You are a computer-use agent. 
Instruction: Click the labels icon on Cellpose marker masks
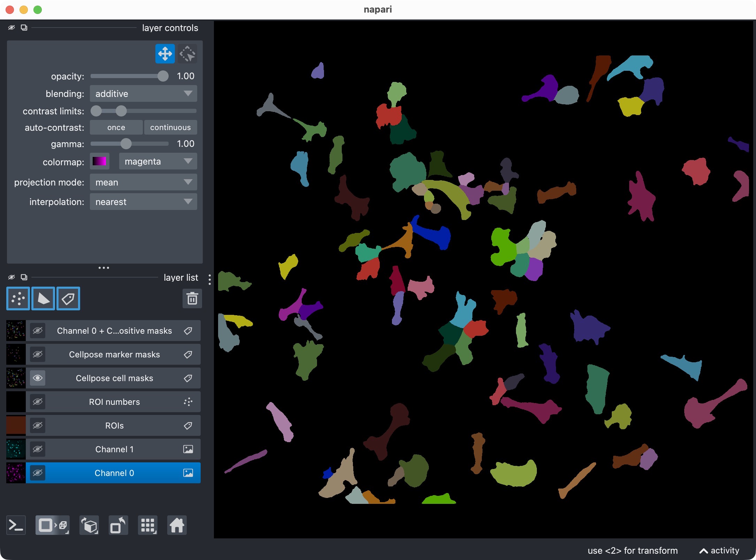point(188,355)
